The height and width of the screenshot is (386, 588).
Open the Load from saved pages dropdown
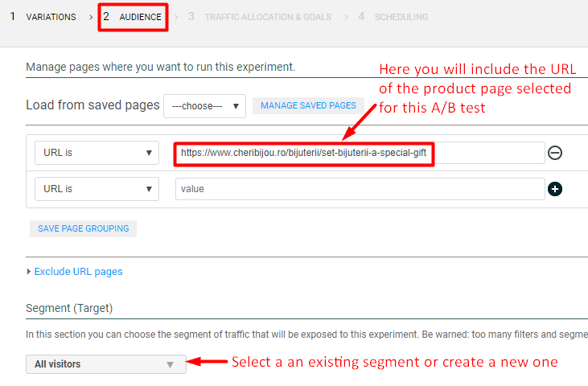[204, 106]
